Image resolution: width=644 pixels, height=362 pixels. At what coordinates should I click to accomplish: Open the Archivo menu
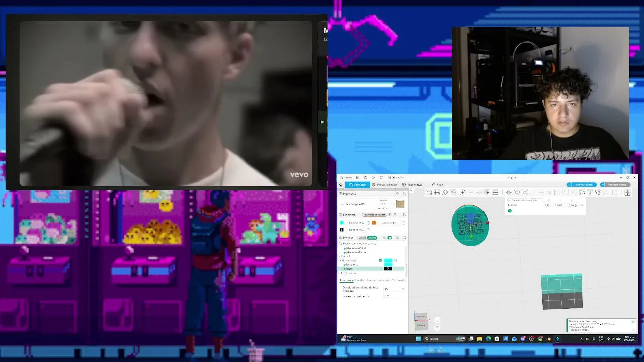tap(346, 177)
